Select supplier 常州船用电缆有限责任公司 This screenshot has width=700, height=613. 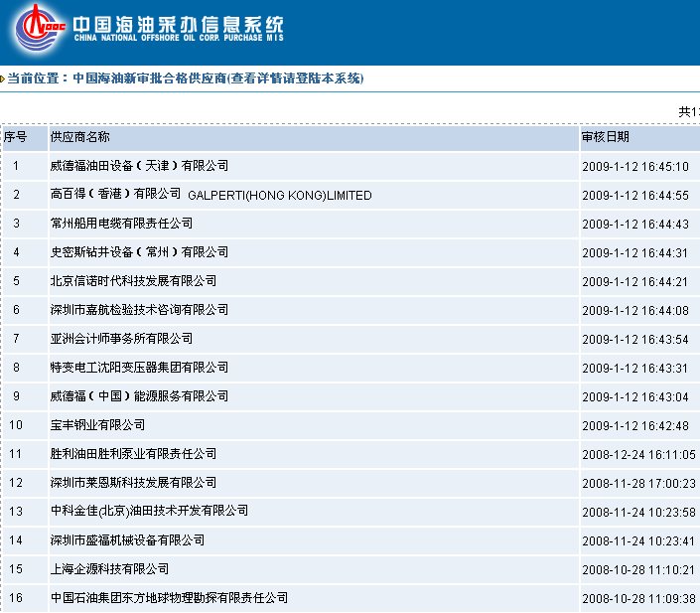121,223
